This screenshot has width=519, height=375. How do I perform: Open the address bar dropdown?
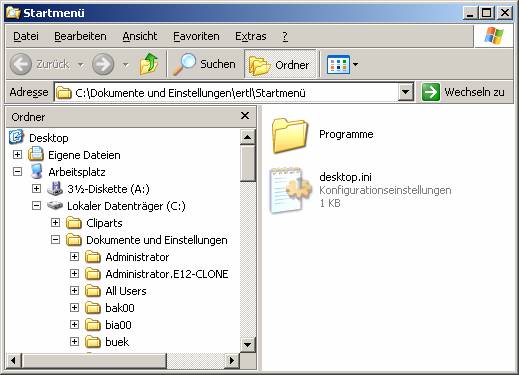[406, 92]
